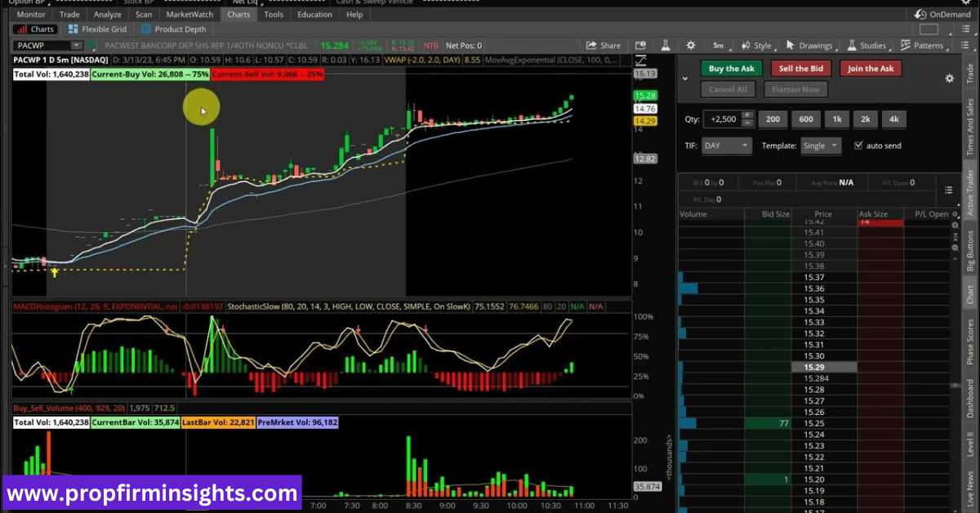This screenshot has width=980, height=513.
Task: Click the Join the Ask button
Action: 871,69
